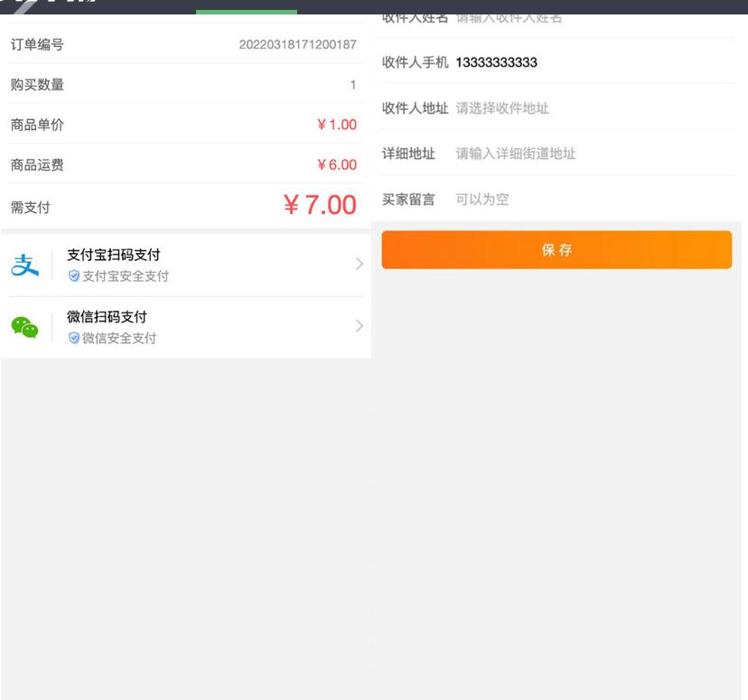Screen dimensions: 748x700
Task: Click the shield icon beside 微信安全支付
Action: click(x=74, y=339)
